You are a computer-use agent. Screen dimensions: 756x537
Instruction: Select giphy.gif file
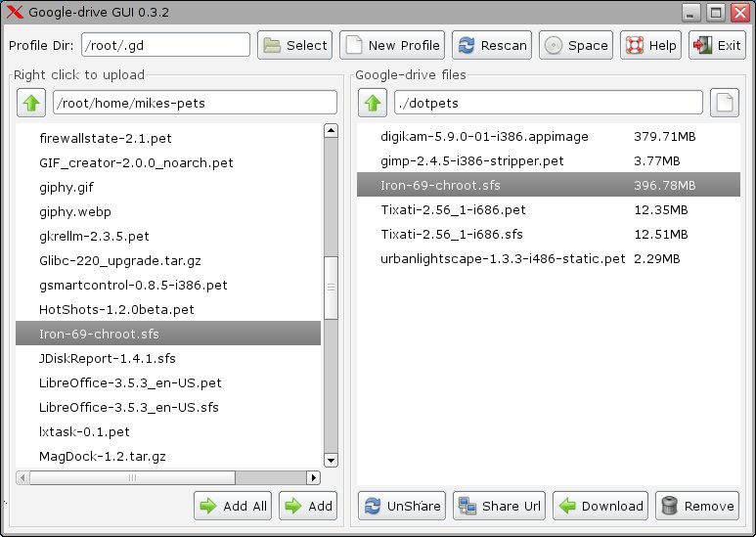[x=168, y=187]
